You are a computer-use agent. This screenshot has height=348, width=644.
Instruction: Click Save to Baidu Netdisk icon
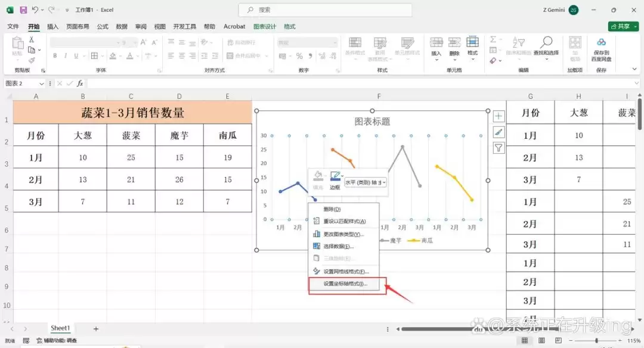pos(601,42)
